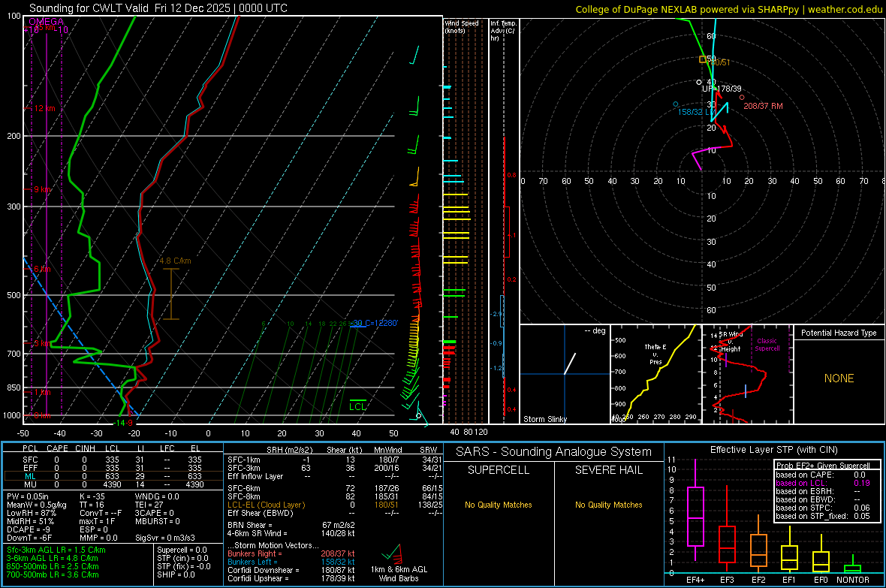Click the 'Supercell = 0.0' composite value

[x=182, y=550]
